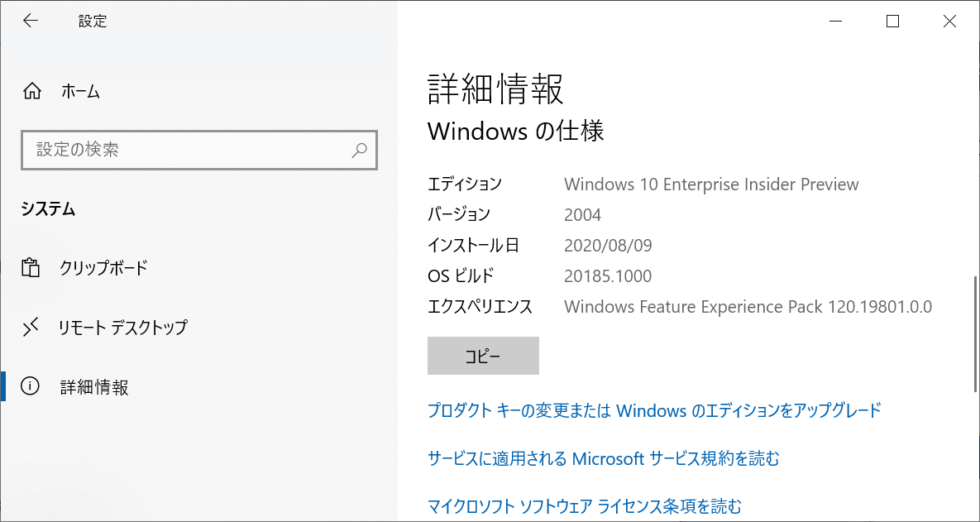Screen dimensions: 980x522
Task: Minimize the Settings window
Action: coord(836,22)
